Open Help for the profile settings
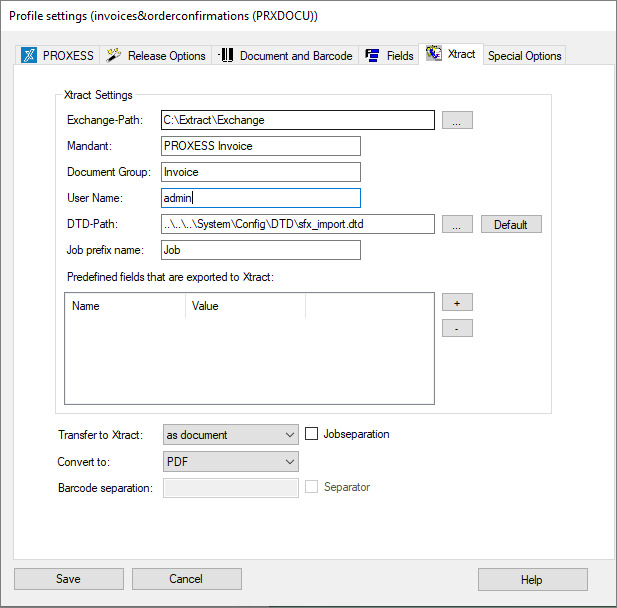The image size is (617, 608). (532, 579)
